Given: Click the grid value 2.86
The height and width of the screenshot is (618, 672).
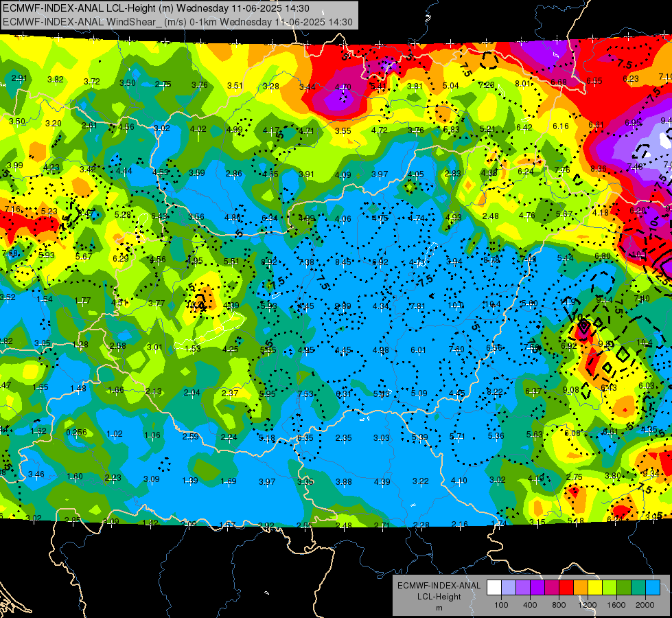Looking at the screenshot, I should pyautogui.click(x=234, y=173).
